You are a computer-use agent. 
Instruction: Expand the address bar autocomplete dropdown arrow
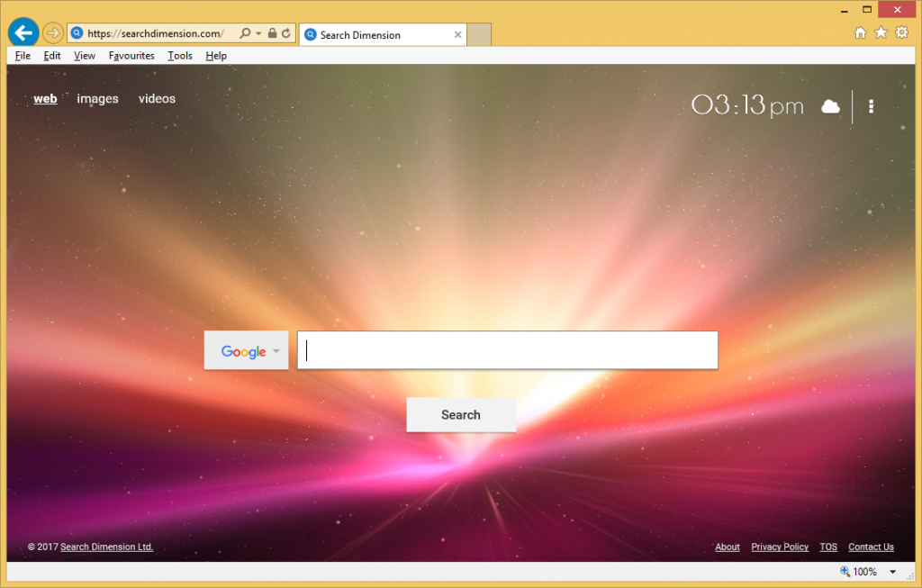259,33
